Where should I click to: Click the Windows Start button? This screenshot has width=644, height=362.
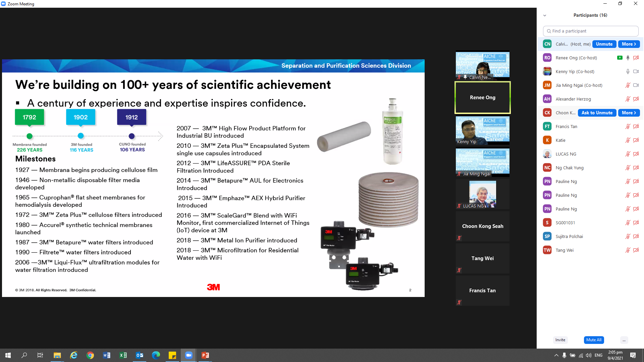click(8, 355)
